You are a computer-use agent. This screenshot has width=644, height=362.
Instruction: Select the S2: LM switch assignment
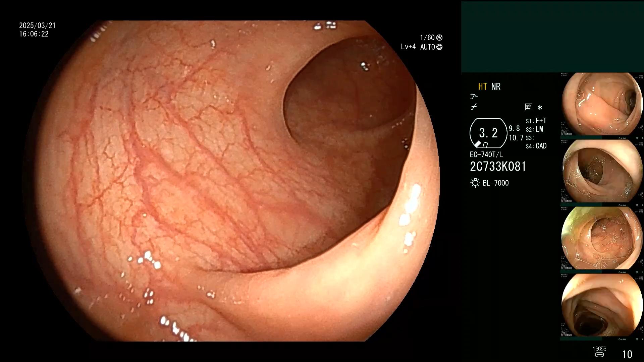(534, 129)
